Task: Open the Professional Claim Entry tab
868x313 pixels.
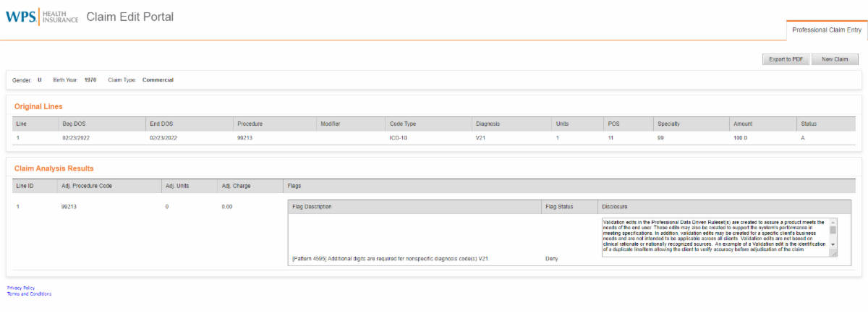Action: click(826, 30)
